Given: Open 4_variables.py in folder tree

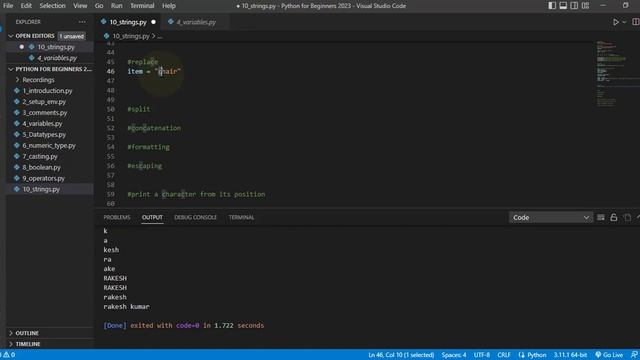Looking at the screenshot, I should pyautogui.click(x=42, y=124).
